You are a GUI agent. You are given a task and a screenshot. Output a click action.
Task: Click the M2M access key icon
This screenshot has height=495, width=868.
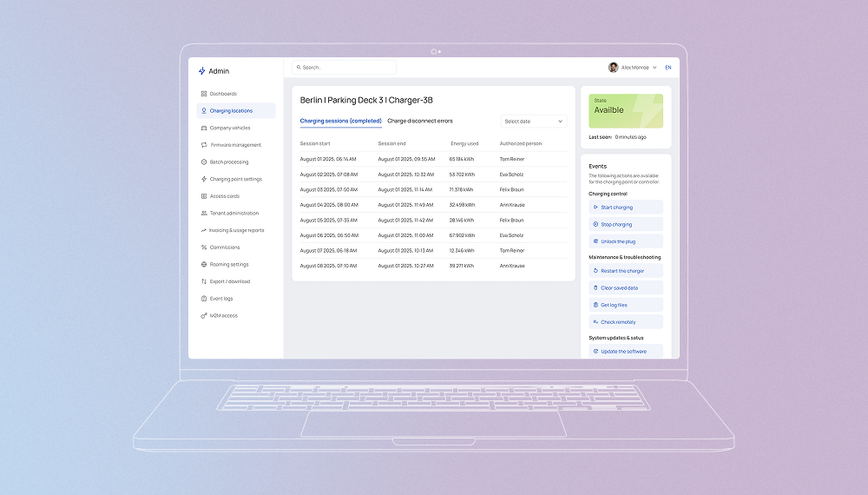coord(204,316)
